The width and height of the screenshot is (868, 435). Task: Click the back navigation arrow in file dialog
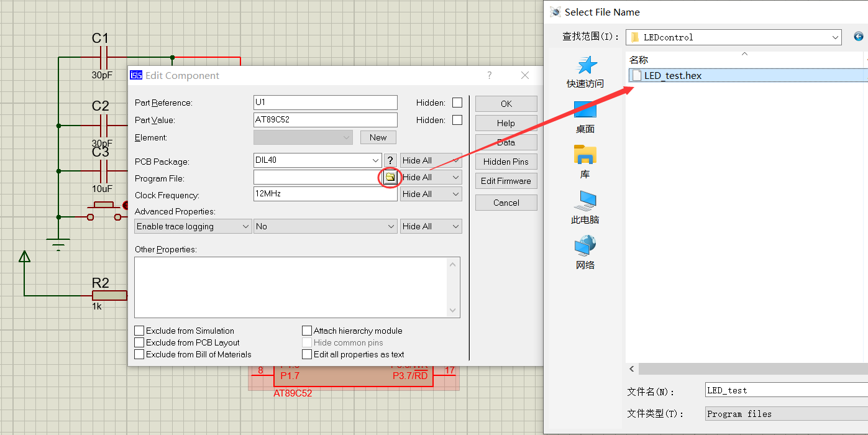[859, 37]
